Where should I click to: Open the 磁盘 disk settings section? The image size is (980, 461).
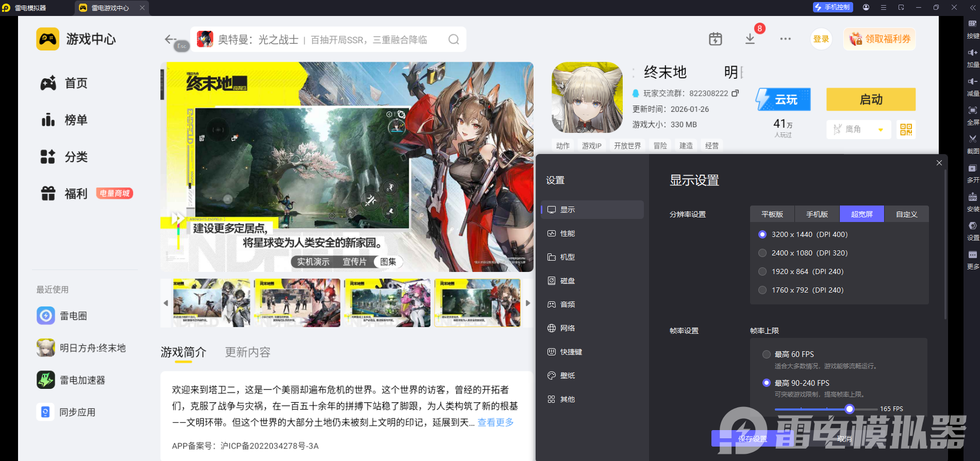pyautogui.click(x=592, y=281)
